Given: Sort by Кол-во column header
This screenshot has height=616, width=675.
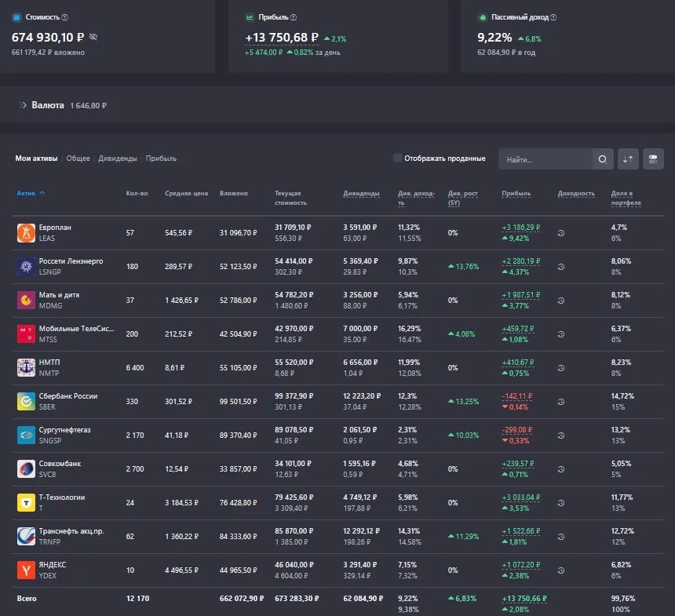Looking at the screenshot, I should pyautogui.click(x=137, y=193).
